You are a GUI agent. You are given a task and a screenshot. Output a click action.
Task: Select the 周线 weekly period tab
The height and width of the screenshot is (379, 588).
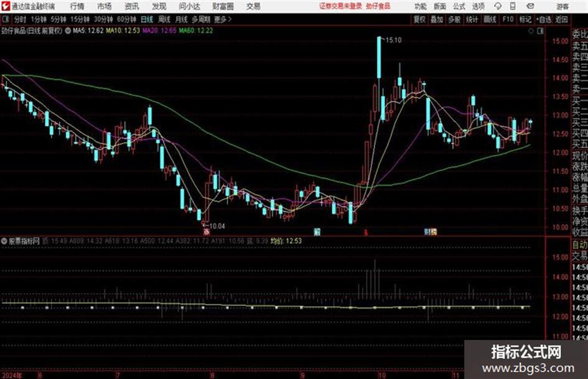(164, 19)
